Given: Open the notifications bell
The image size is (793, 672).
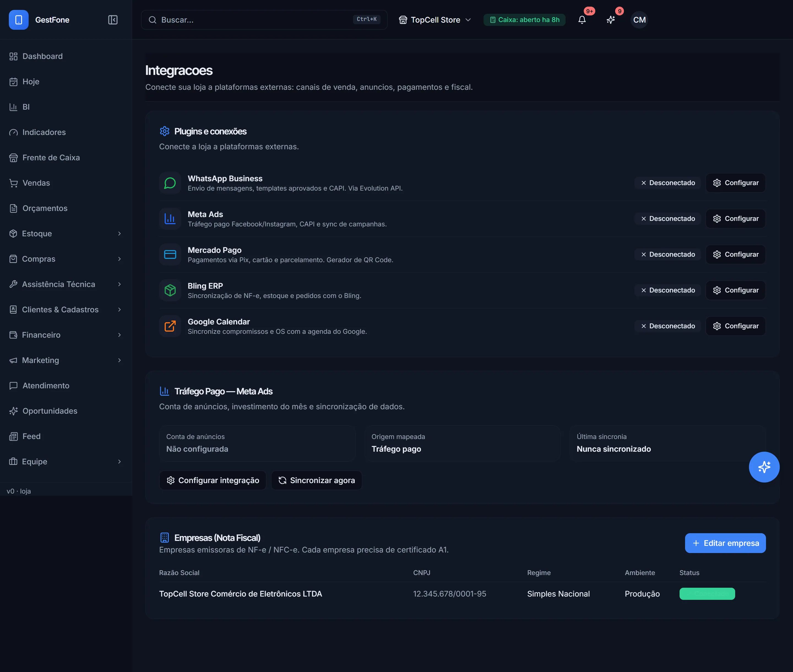Looking at the screenshot, I should click(x=582, y=20).
